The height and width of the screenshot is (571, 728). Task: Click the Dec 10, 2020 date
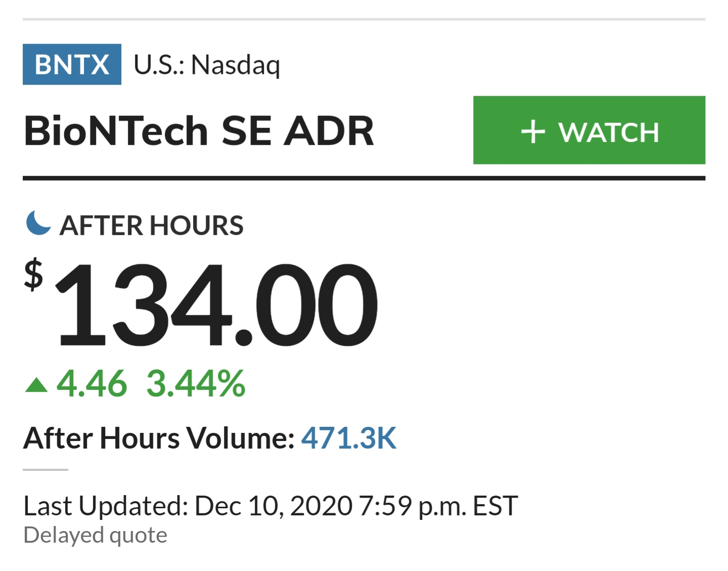click(x=274, y=506)
